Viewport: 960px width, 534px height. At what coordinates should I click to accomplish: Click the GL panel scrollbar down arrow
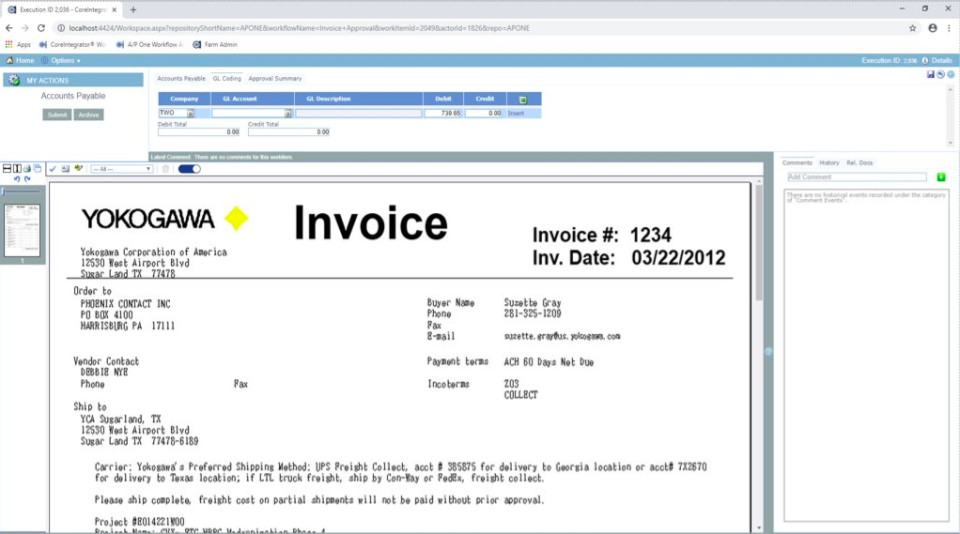[950, 143]
